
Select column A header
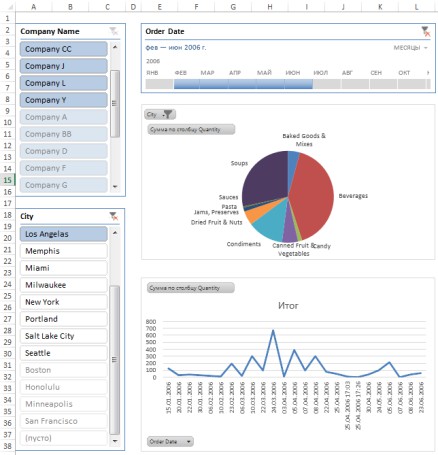[x=34, y=7]
